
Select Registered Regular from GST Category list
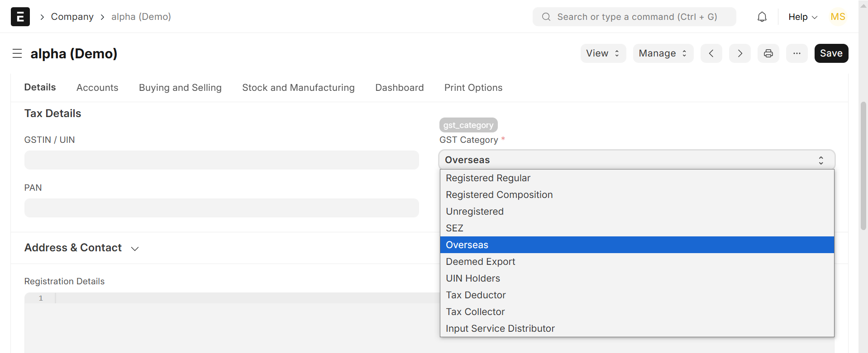488,178
